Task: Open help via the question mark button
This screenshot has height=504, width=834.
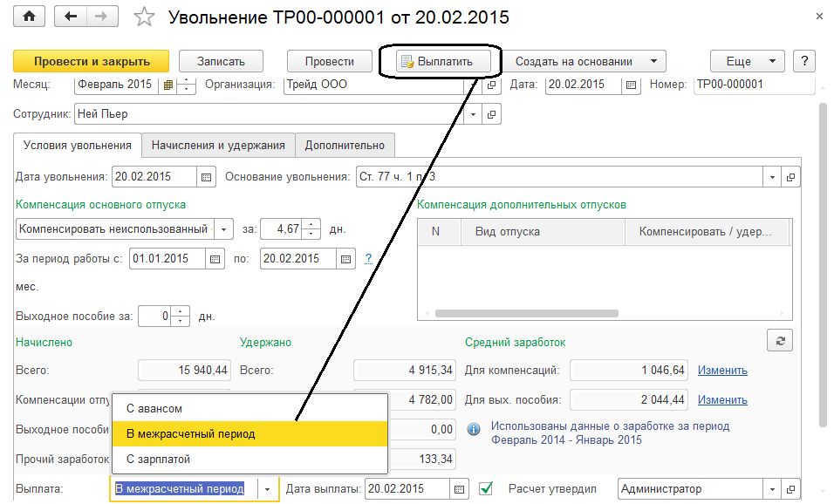Action: [x=804, y=61]
